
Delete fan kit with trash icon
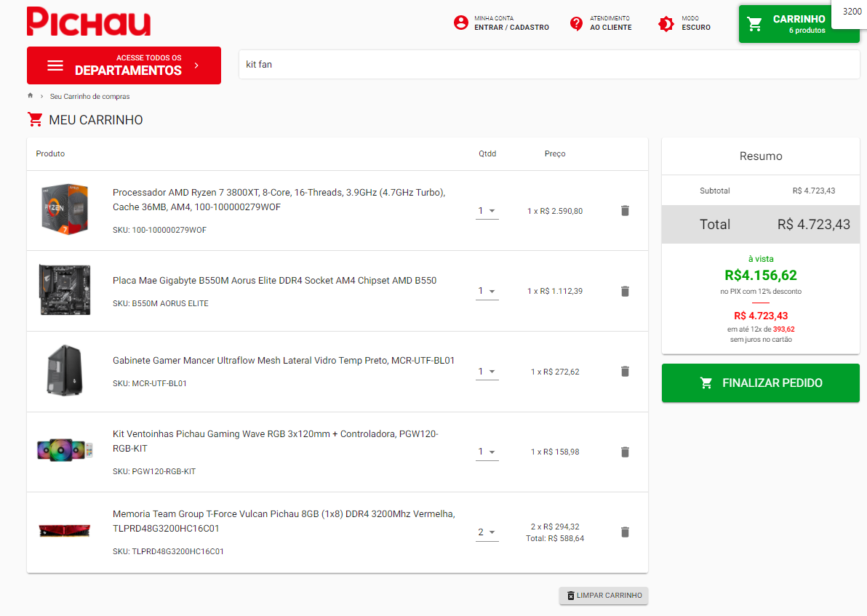point(625,452)
